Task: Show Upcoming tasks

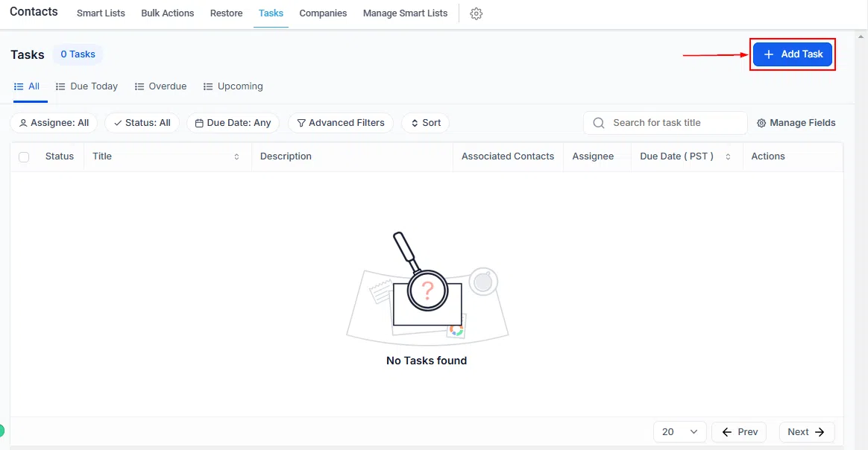Action: pos(233,86)
